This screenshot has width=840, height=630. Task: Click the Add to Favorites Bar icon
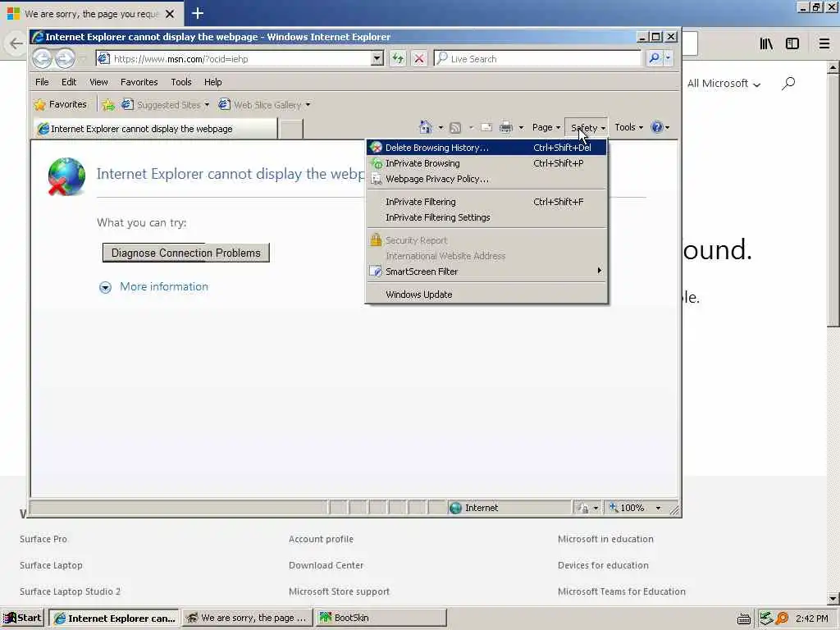(108, 104)
